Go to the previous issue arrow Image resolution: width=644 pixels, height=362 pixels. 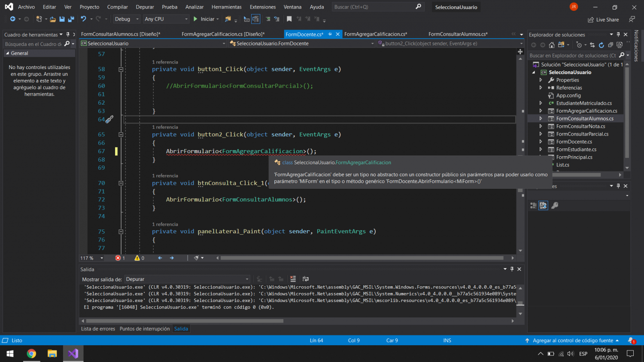160,258
